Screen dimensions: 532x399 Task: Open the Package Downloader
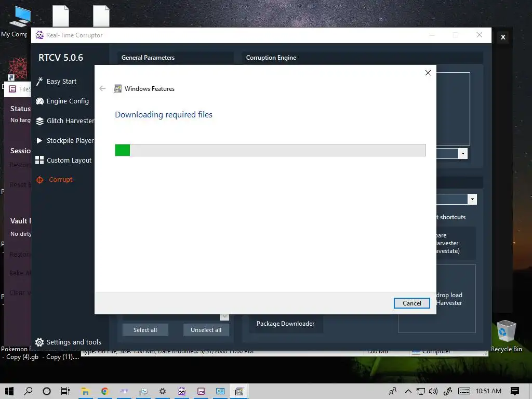pyautogui.click(x=285, y=323)
